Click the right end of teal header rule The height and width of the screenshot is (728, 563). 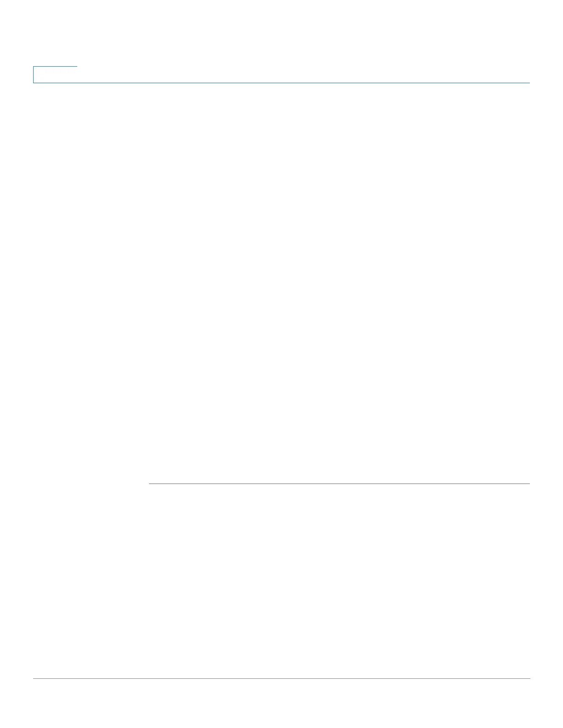[528, 83]
